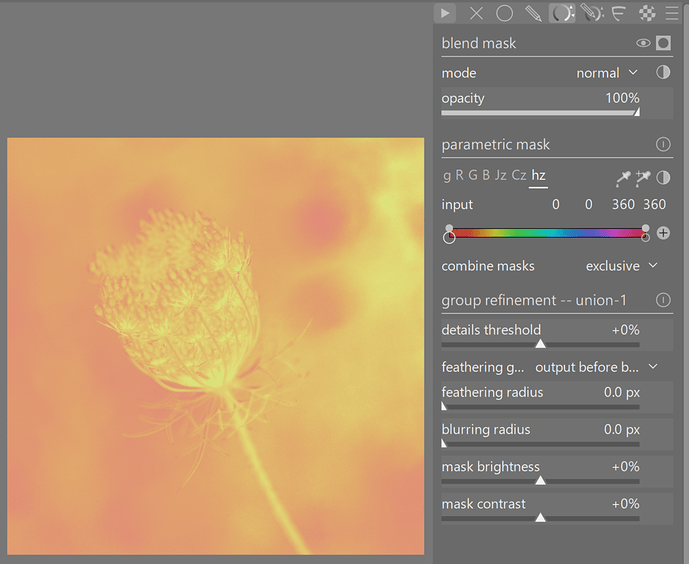Viewport: 689px width, 564px height.
Task: Select the parametric mask icon
Action: pyautogui.click(x=562, y=14)
